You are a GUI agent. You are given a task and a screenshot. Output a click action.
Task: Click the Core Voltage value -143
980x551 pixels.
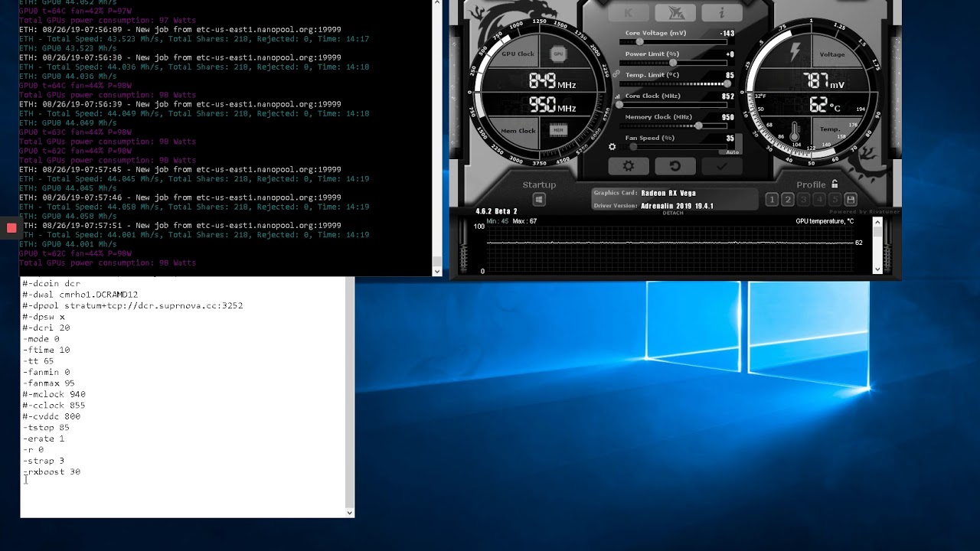pyautogui.click(x=727, y=34)
